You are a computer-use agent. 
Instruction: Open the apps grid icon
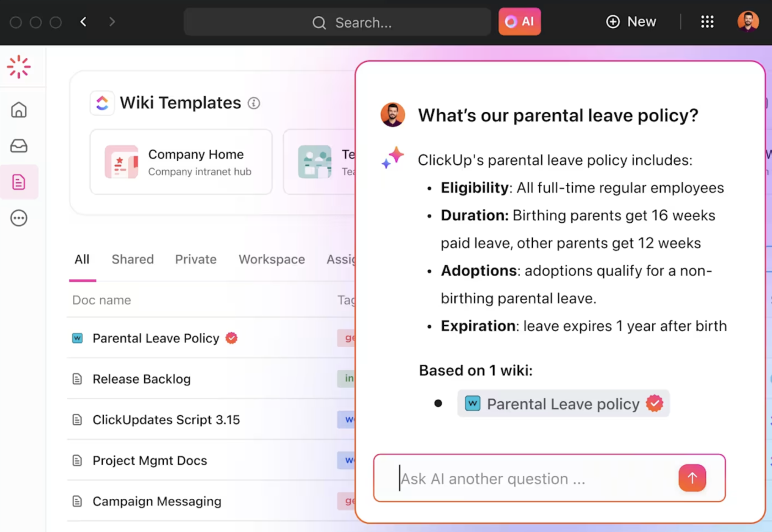pyautogui.click(x=707, y=22)
